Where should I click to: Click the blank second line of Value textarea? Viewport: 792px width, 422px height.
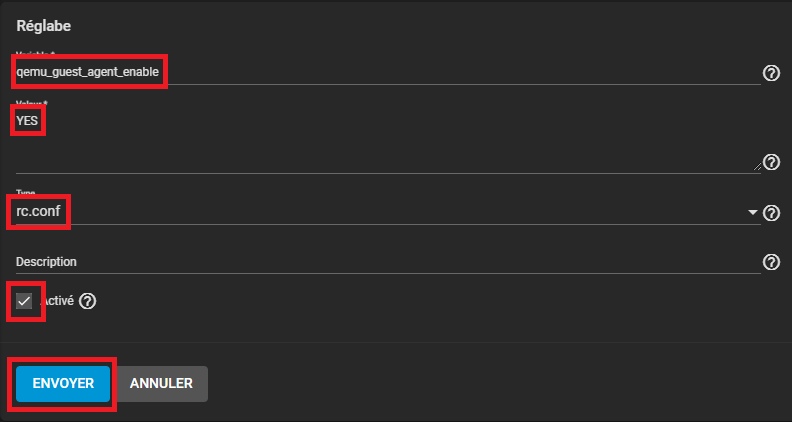(x=380, y=155)
